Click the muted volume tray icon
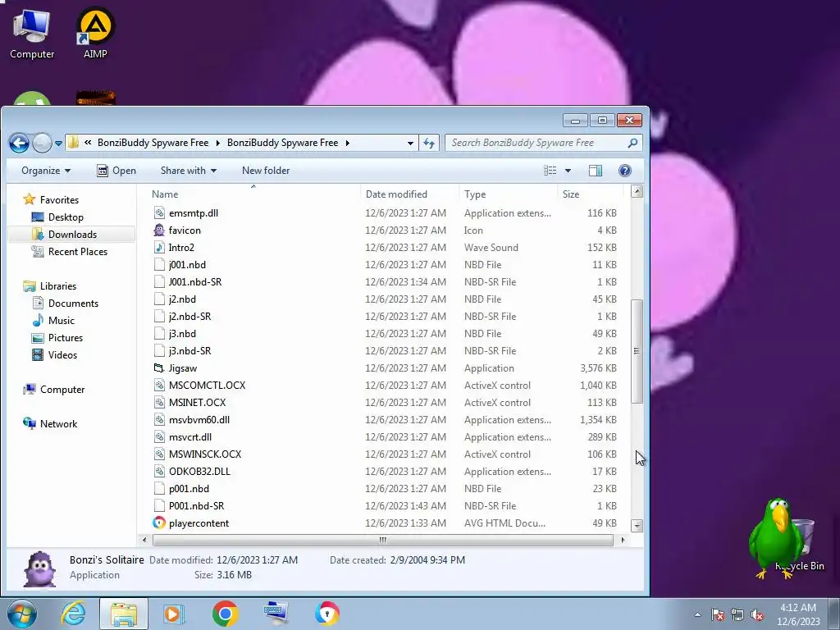Image resolution: width=840 pixels, height=630 pixels. click(757, 615)
